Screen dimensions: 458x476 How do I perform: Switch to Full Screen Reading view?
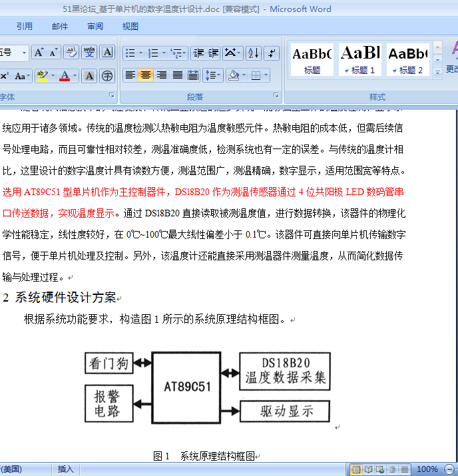pyautogui.click(x=368, y=469)
